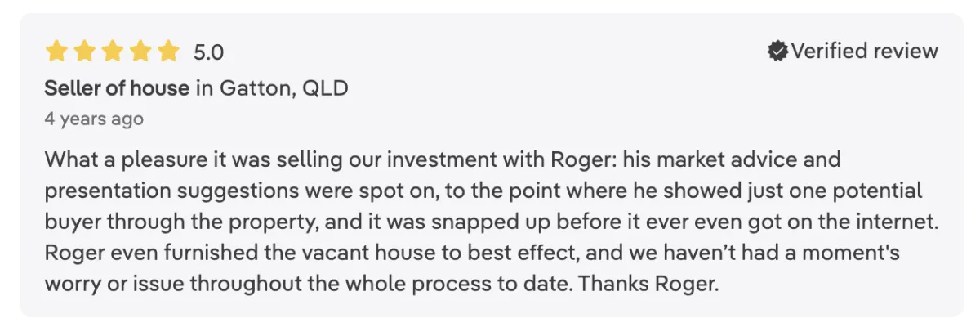Click the first yellow rating star
This screenshot has height=332, width=980.
[x=56, y=52]
